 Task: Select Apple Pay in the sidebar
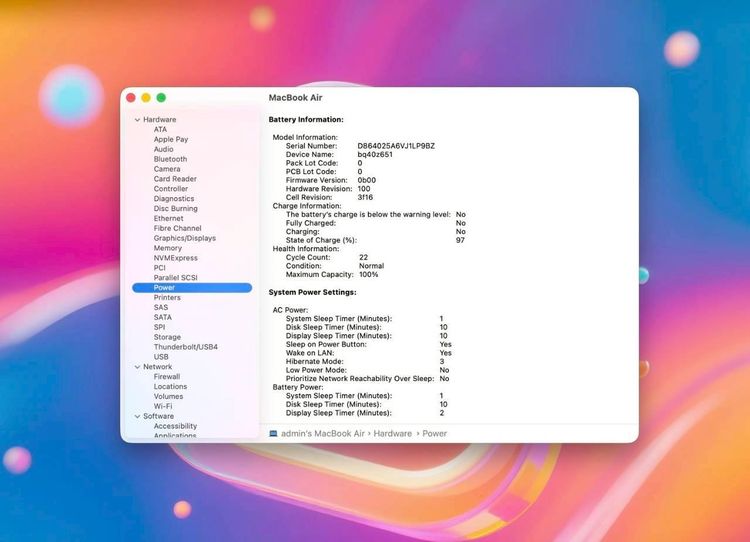point(171,139)
